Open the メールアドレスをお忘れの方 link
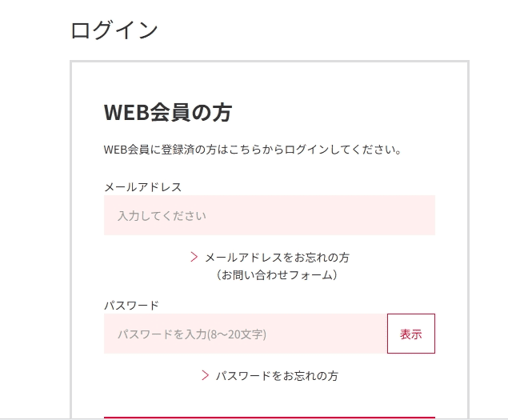This screenshot has height=420, width=508. tap(278, 258)
